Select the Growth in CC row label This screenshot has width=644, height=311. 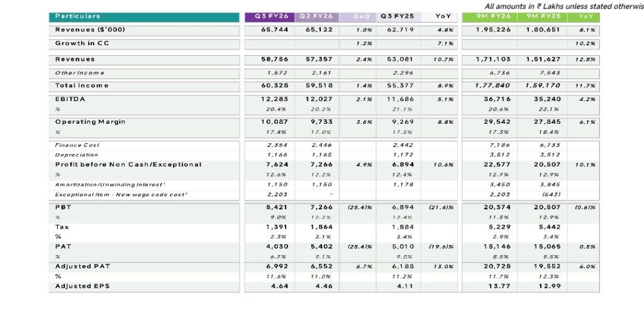click(x=78, y=43)
